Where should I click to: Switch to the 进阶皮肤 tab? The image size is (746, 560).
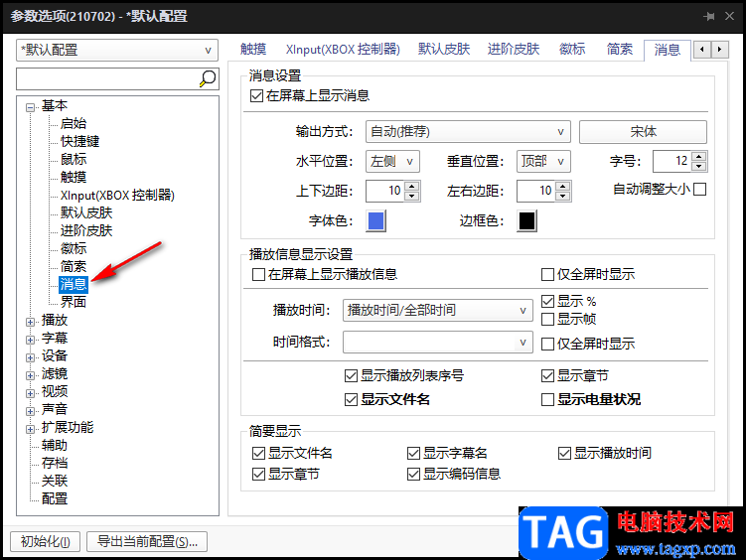tap(514, 50)
